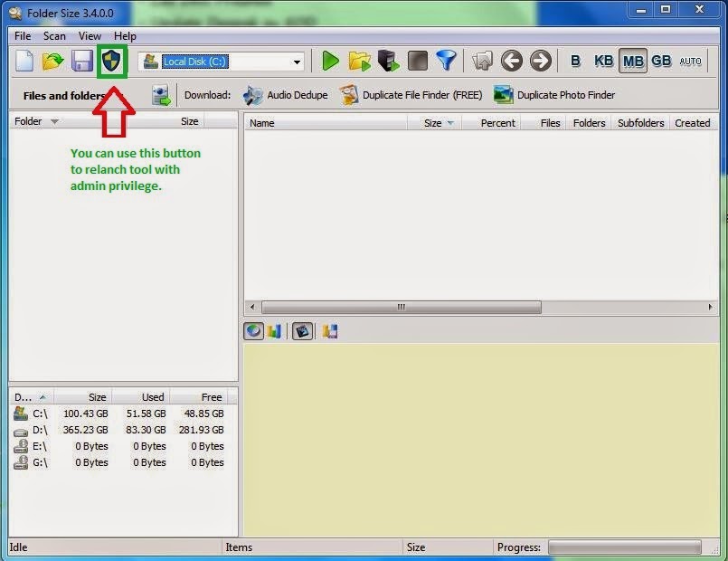
Task: Select the C:\ drive icon in the drive list
Action: (x=21, y=414)
